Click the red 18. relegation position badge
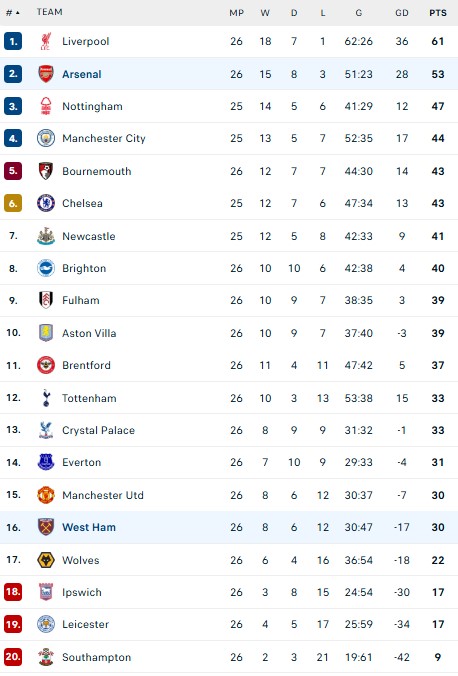This screenshot has height=676, width=458. click(x=13, y=592)
